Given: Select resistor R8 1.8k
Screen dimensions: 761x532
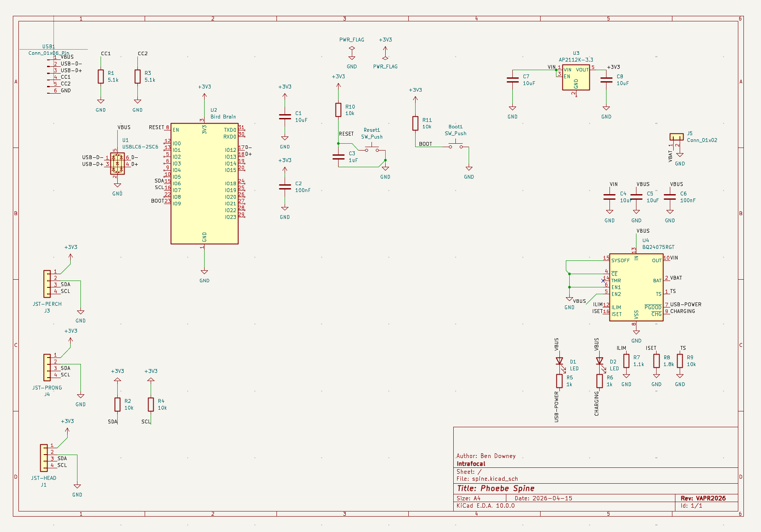Looking at the screenshot, I should (x=657, y=361).
